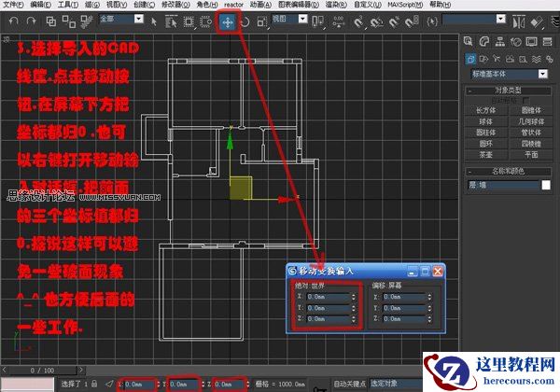
Task: Toggle the Spinner Snap magnet icon
Action: pyautogui.click(x=412, y=22)
